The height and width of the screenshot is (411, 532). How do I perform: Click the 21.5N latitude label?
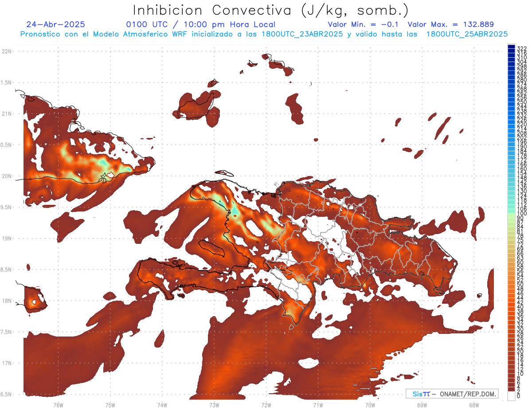tap(6, 82)
